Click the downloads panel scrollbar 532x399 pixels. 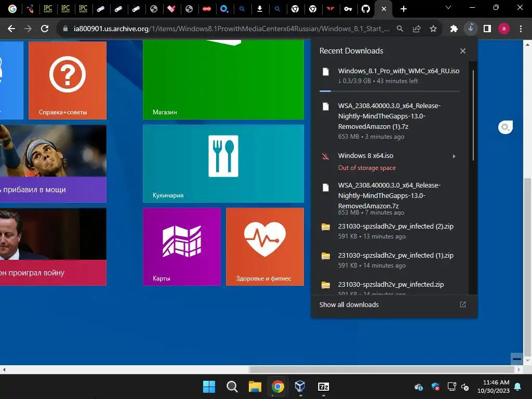click(x=473, y=115)
